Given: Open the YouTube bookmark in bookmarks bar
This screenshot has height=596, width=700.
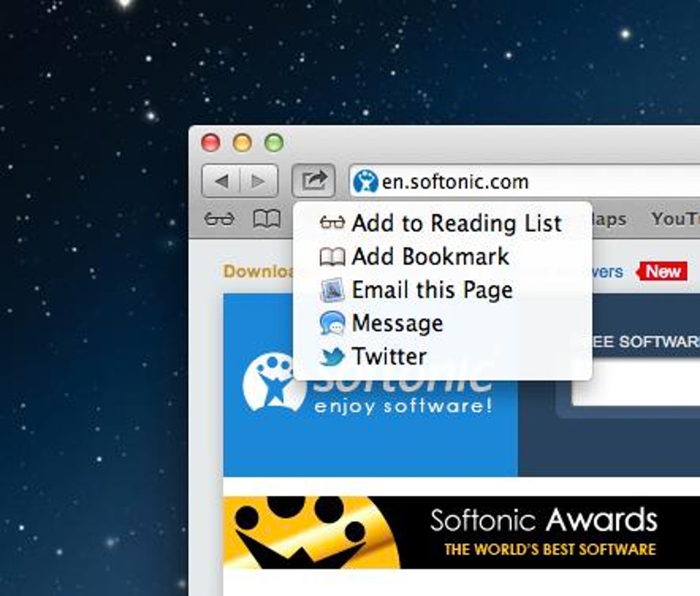Looking at the screenshot, I should click(675, 219).
